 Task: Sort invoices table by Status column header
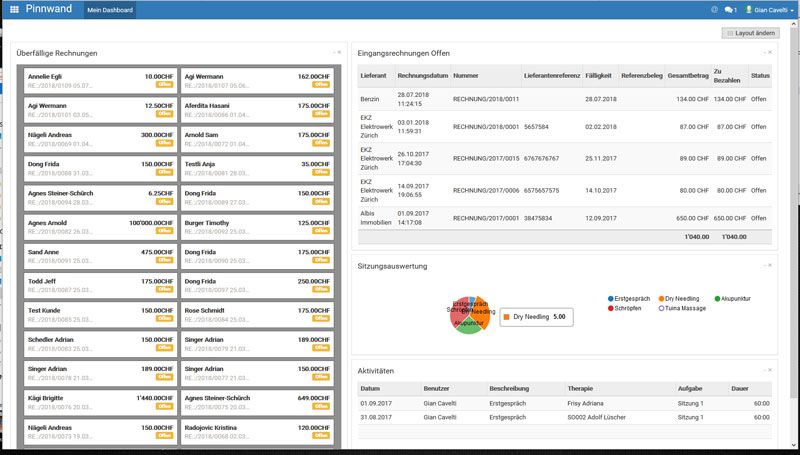(x=760, y=75)
